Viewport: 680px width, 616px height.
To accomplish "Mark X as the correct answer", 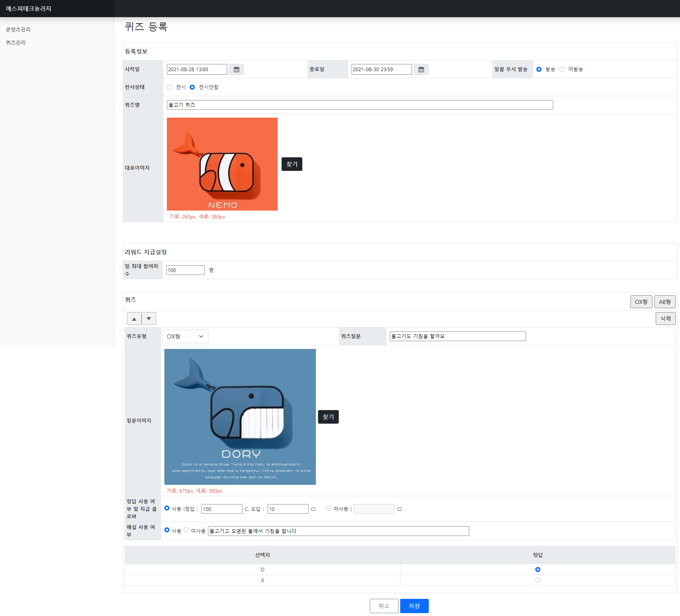I will coord(537,580).
